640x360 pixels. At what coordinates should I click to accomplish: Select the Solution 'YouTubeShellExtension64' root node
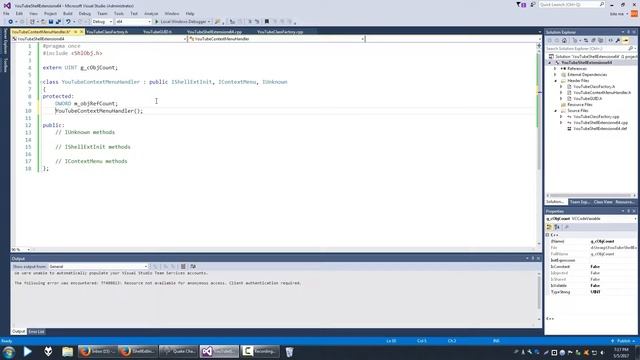592,56
